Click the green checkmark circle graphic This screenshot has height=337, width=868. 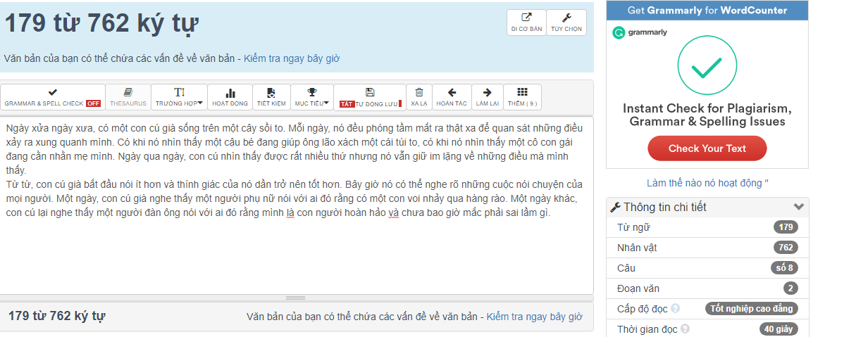click(707, 65)
